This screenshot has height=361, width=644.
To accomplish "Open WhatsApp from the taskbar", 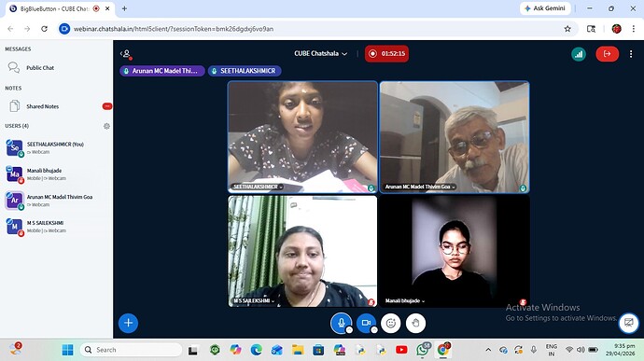I will (x=423, y=350).
